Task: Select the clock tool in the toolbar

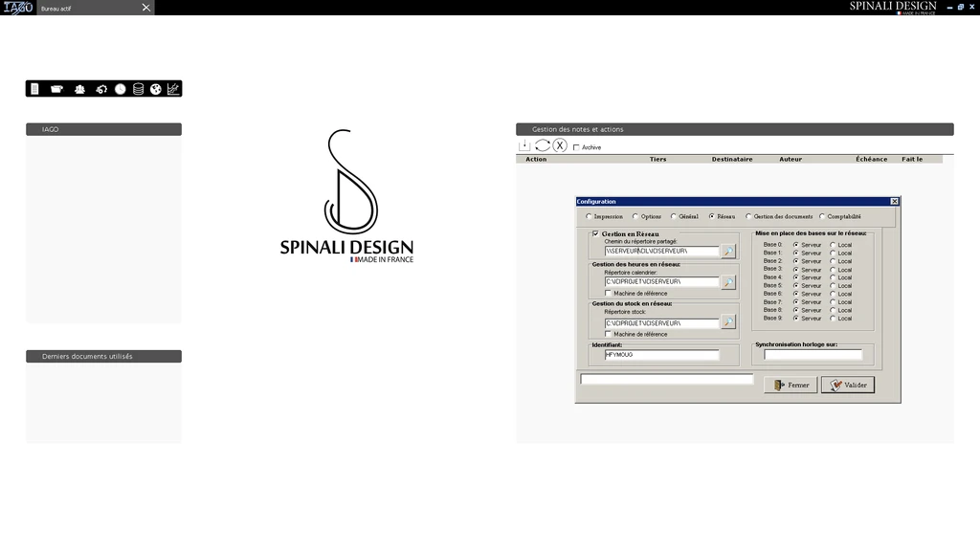Action: click(120, 88)
